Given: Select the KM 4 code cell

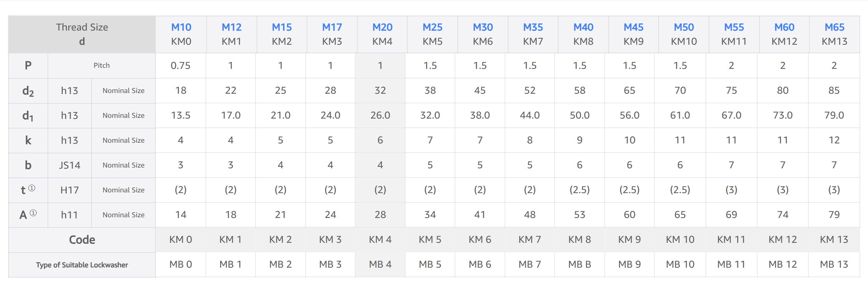Looking at the screenshot, I should 380,240.
